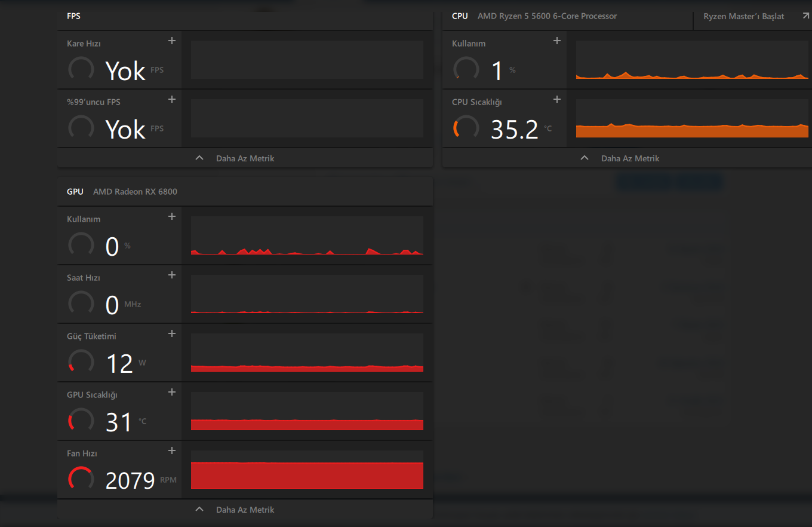Viewport: 812px width, 527px height.
Task: Click the Saat Hızı gauge dial
Action: (81, 304)
